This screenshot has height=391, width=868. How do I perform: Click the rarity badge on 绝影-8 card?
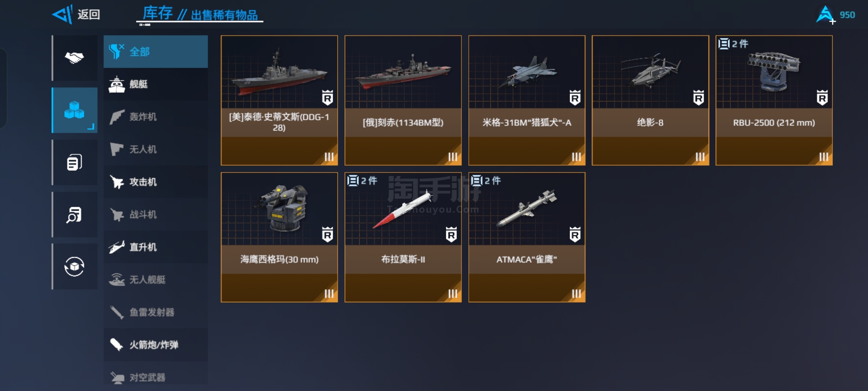pyautogui.click(x=698, y=97)
